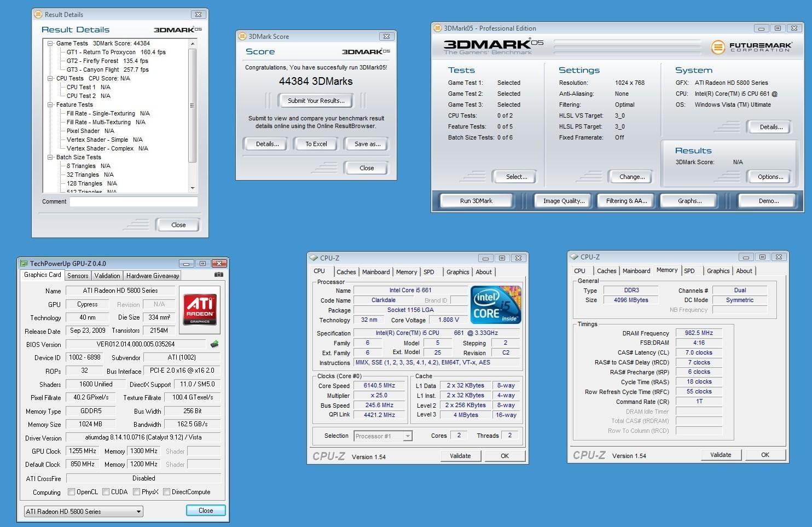Click the Result Details vertical scrollbar thumb
Viewport: 812px width, 527px height.
pos(192,106)
